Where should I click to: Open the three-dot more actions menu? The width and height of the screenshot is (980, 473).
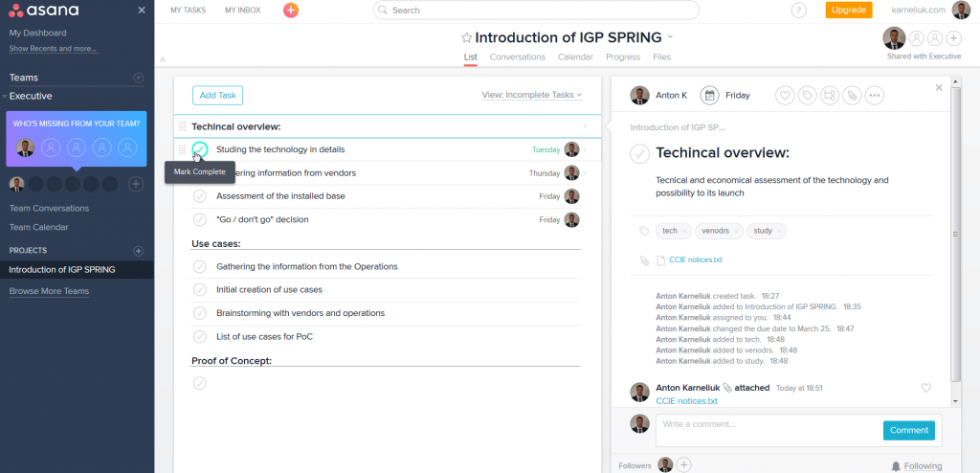point(875,96)
